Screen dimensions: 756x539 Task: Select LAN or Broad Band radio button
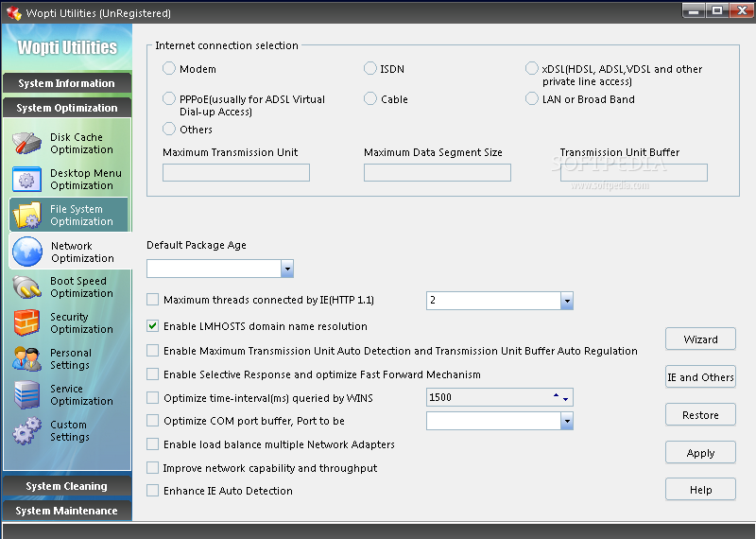pyautogui.click(x=531, y=99)
